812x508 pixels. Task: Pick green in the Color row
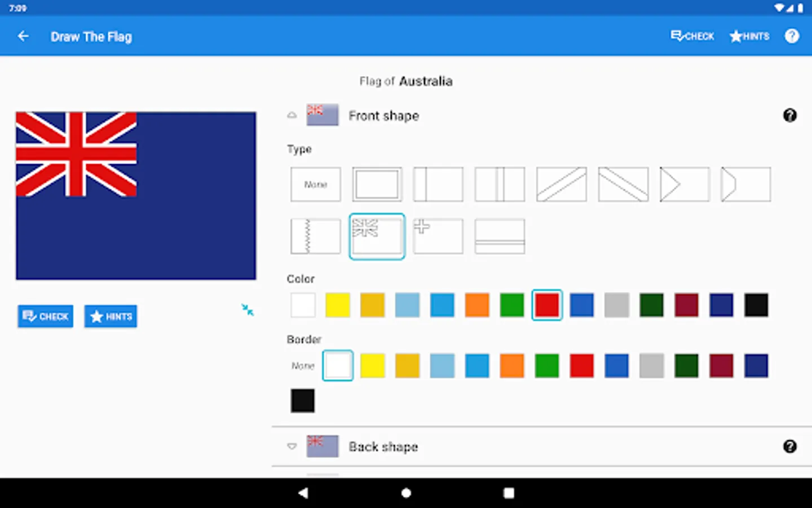tap(512, 305)
